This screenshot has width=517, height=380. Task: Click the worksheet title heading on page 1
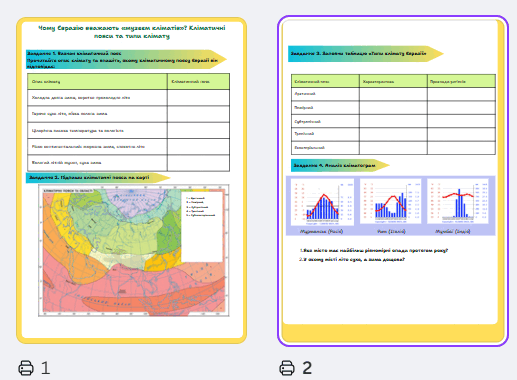(132, 32)
